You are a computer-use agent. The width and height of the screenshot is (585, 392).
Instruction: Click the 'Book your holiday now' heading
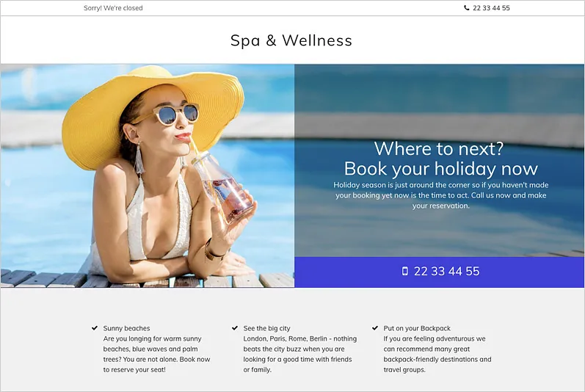440,168
